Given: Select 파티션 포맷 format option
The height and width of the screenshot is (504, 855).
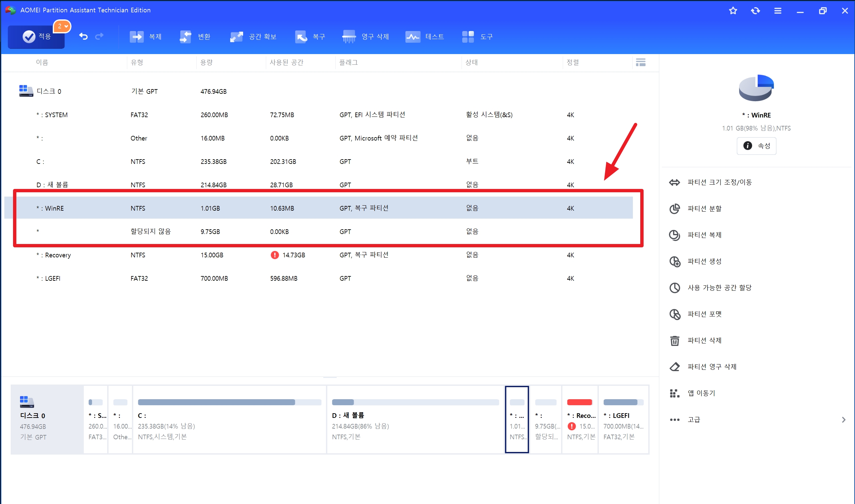Looking at the screenshot, I should 704,314.
